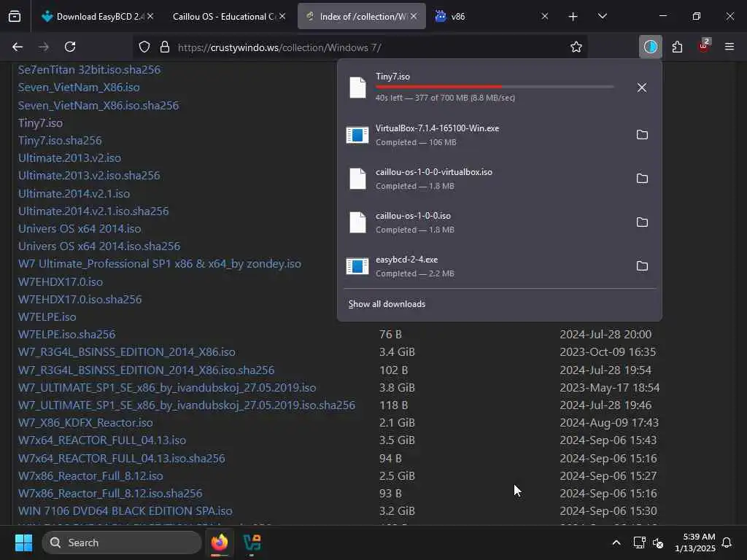Open clock showing 5:39 AM

pos(695,542)
